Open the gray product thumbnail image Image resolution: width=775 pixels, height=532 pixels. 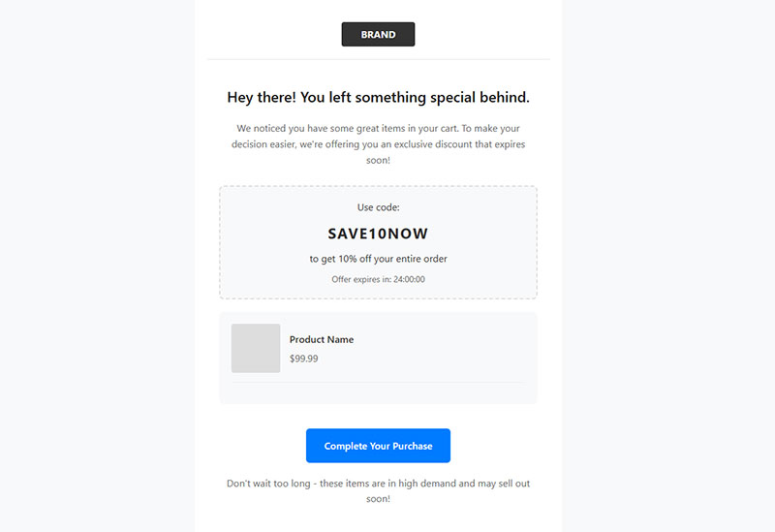pos(256,348)
